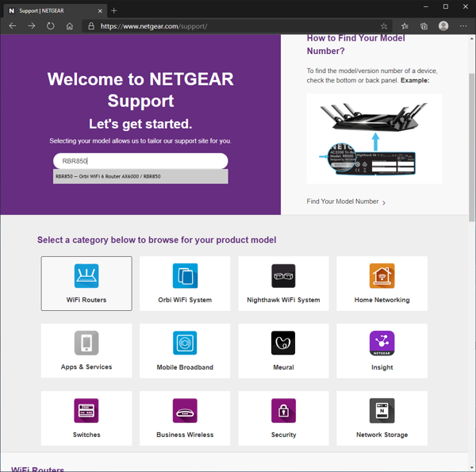
Task: Open the Collections icon in toolbar
Action: click(x=424, y=26)
